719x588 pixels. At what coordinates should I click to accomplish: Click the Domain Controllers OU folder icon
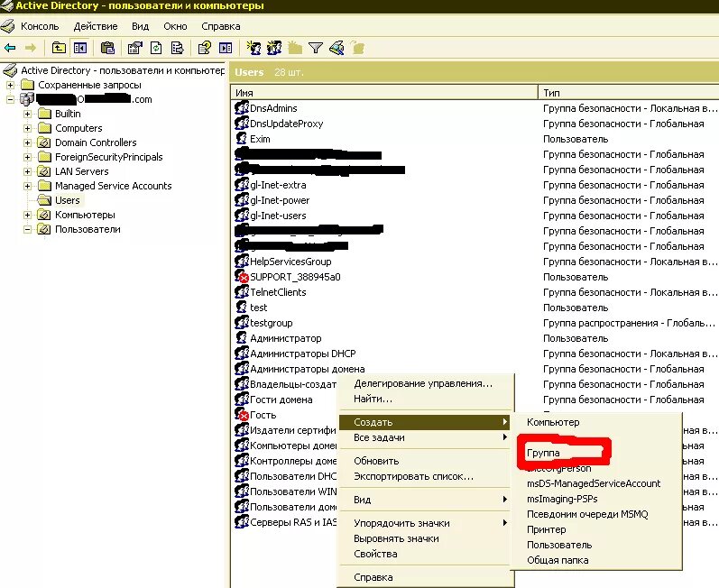(x=44, y=142)
